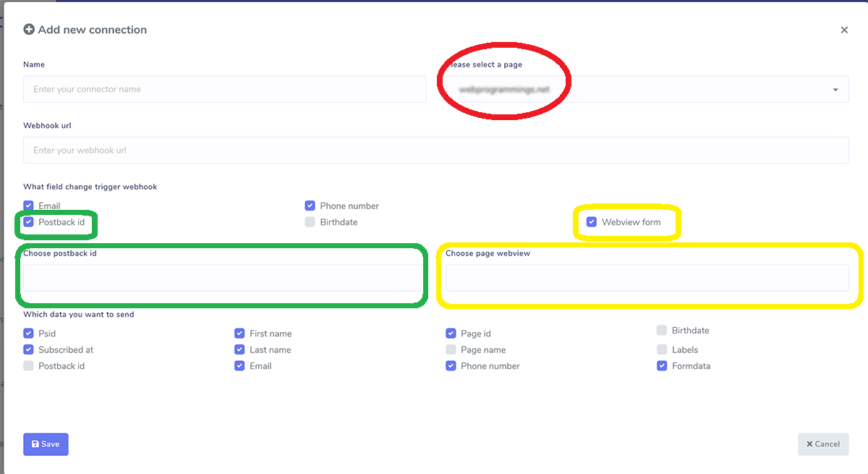Close the Add new connection dialog

point(844,30)
